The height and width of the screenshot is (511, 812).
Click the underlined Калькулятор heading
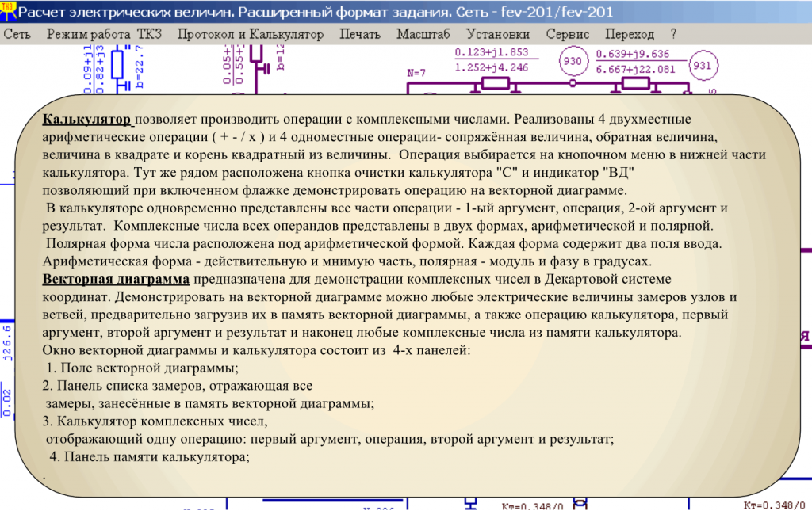tap(87, 120)
